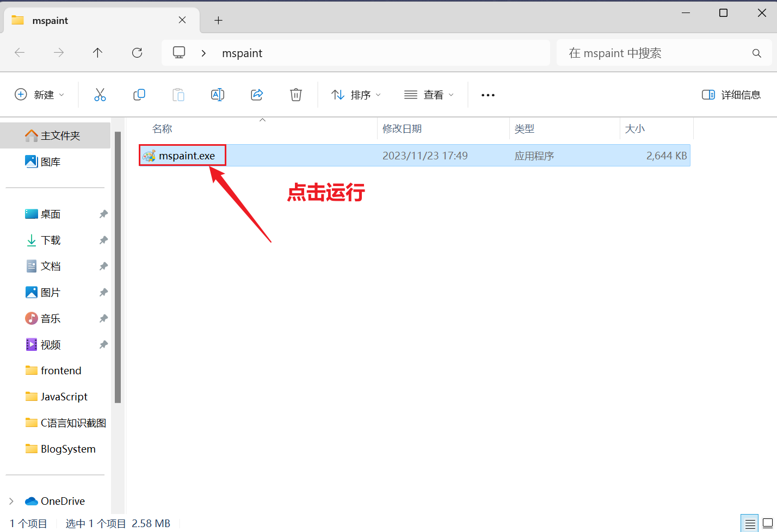Image resolution: width=777 pixels, height=532 pixels.
Task: Go up one folder level
Action: pyautogui.click(x=97, y=53)
